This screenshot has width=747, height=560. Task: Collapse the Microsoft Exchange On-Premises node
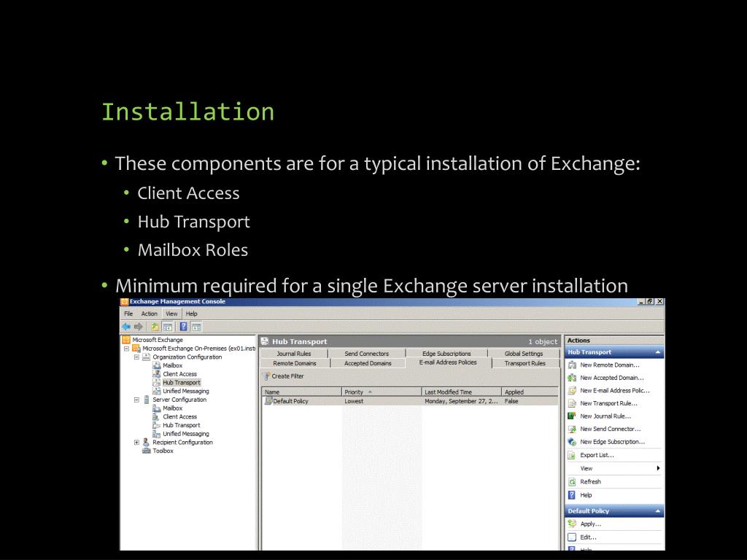127,349
